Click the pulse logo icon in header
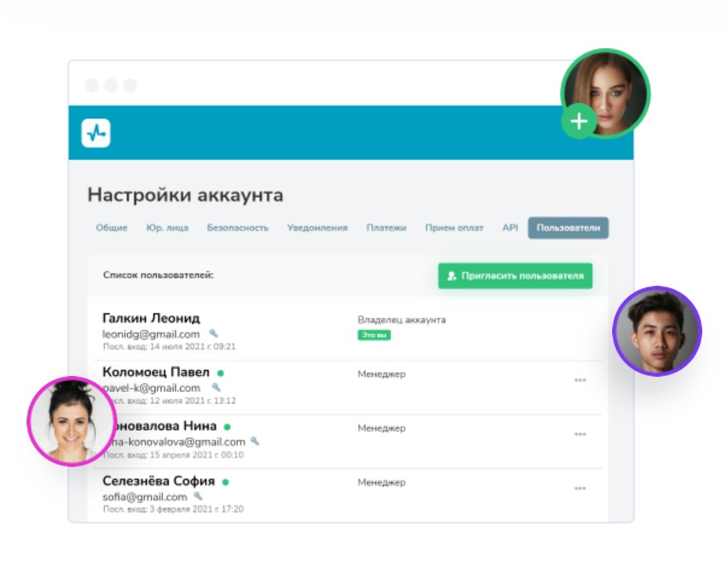728x570 pixels. click(x=96, y=133)
